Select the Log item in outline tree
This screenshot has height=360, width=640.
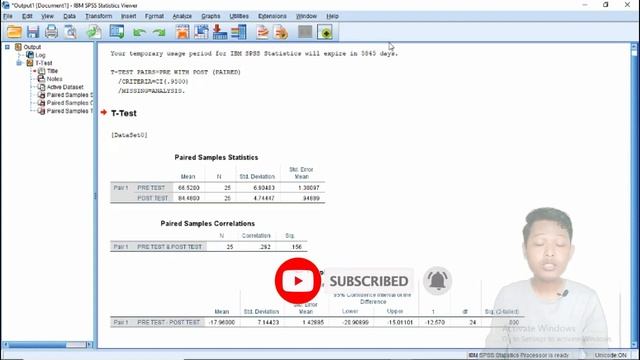[40, 55]
